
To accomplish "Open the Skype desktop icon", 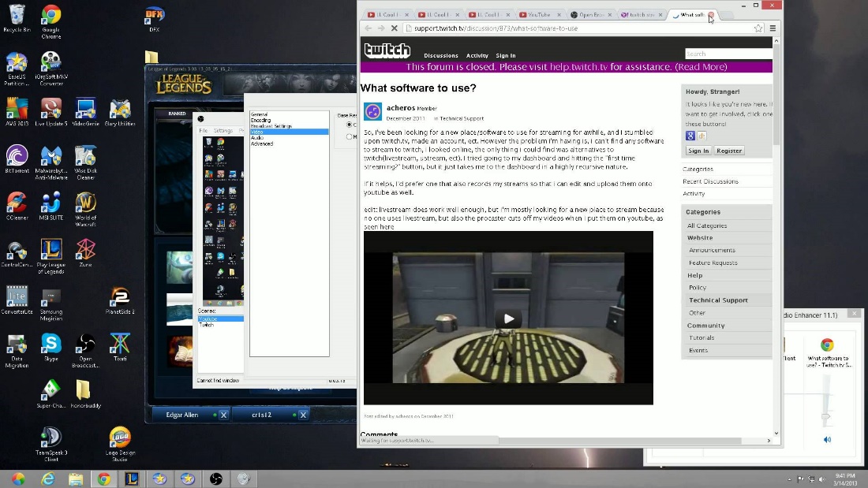I will (51, 348).
